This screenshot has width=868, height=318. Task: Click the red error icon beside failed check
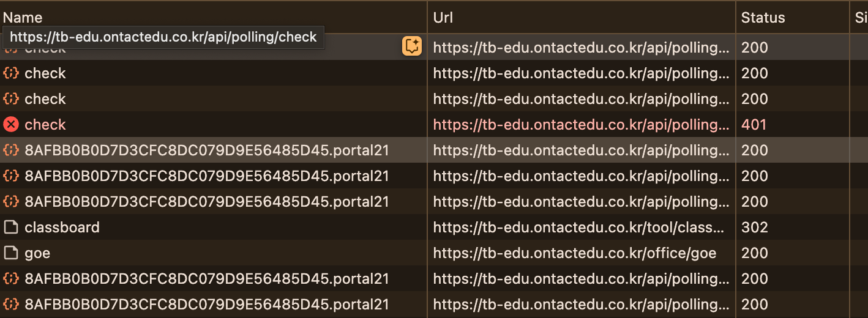[x=11, y=125]
